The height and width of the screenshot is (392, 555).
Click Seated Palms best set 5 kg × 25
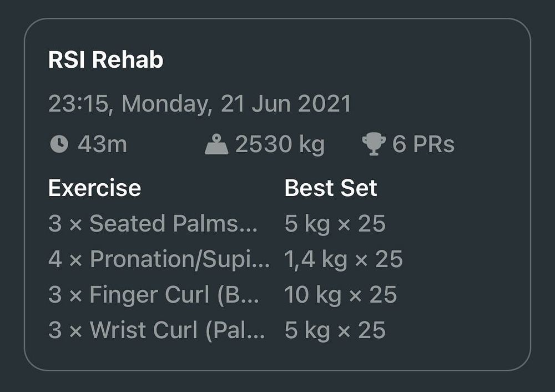pyautogui.click(x=335, y=224)
